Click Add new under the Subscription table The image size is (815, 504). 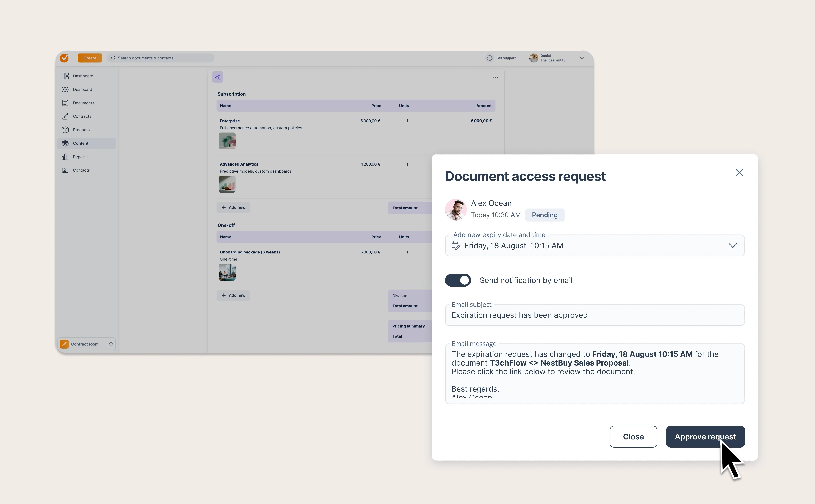coord(233,207)
